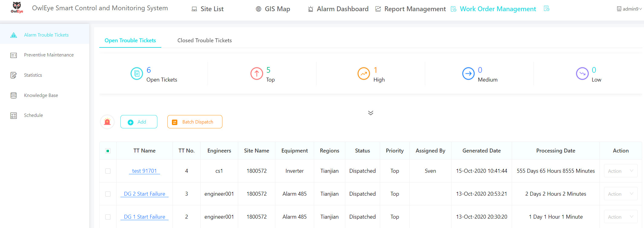Select the Medium priority arrow icon
Image resolution: width=644 pixels, height=228 pixels.
pos(468,74)
